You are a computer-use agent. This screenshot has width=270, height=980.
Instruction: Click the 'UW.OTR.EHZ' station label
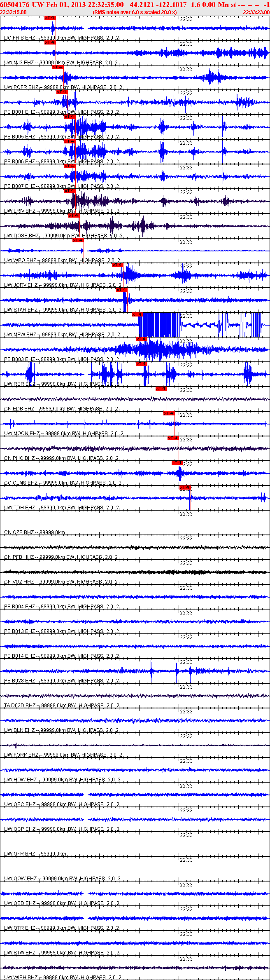20,928
